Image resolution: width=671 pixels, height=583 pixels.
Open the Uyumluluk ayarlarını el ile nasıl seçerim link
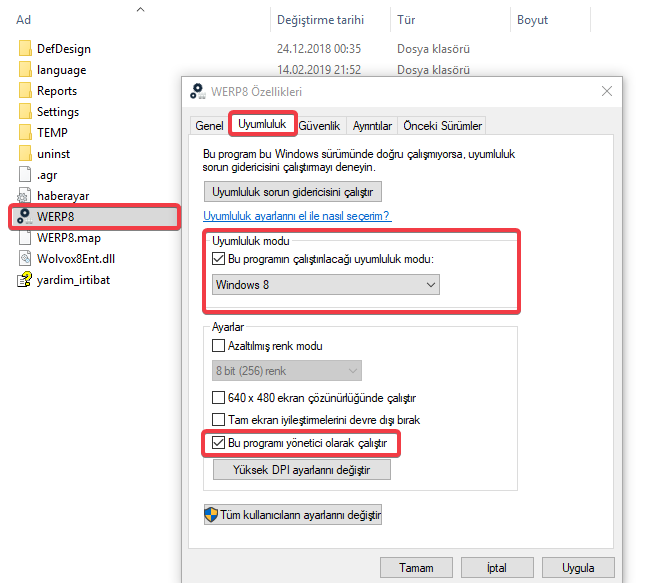[297, 216]
